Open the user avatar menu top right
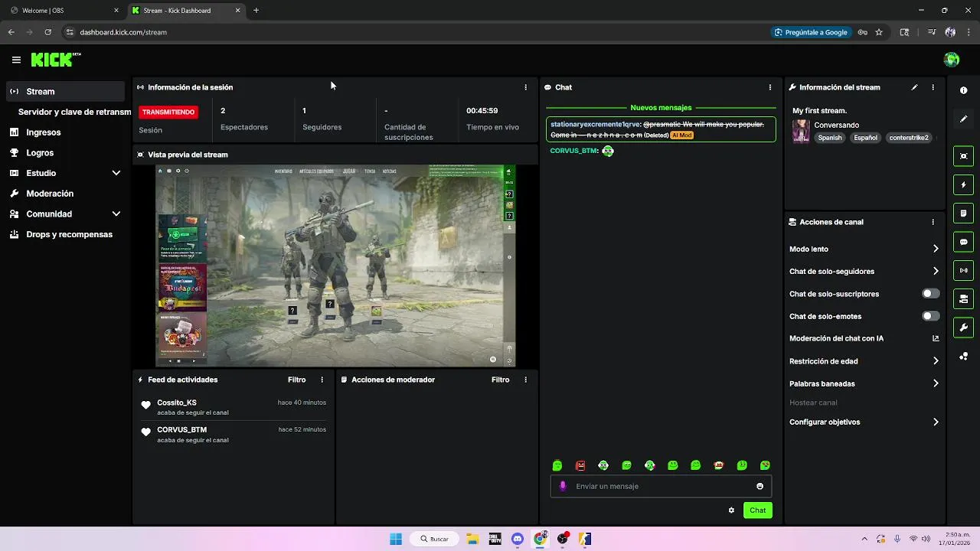980x551 pixels. (952, 60)
